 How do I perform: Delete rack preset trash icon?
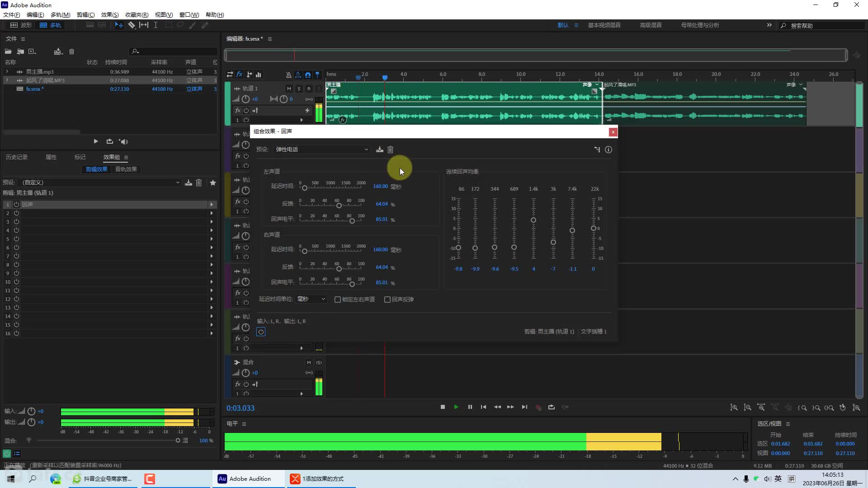[x=199, y=183]
